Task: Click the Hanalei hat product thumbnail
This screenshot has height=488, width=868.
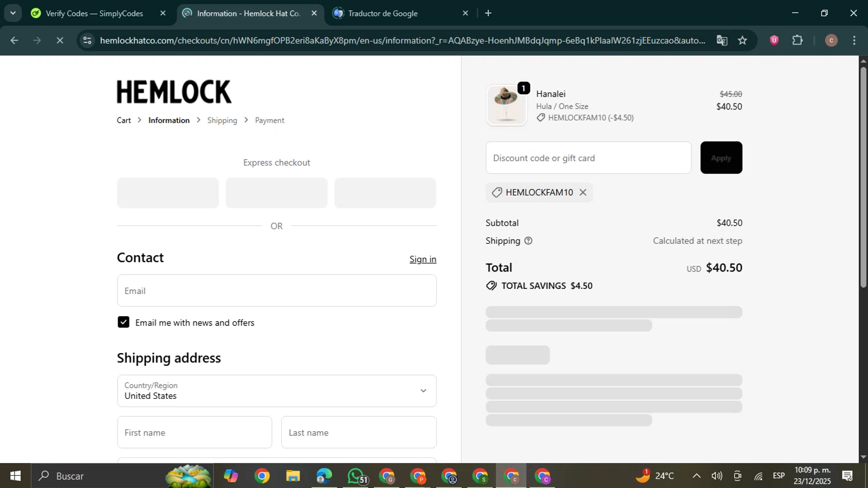Action: [506, 105]
